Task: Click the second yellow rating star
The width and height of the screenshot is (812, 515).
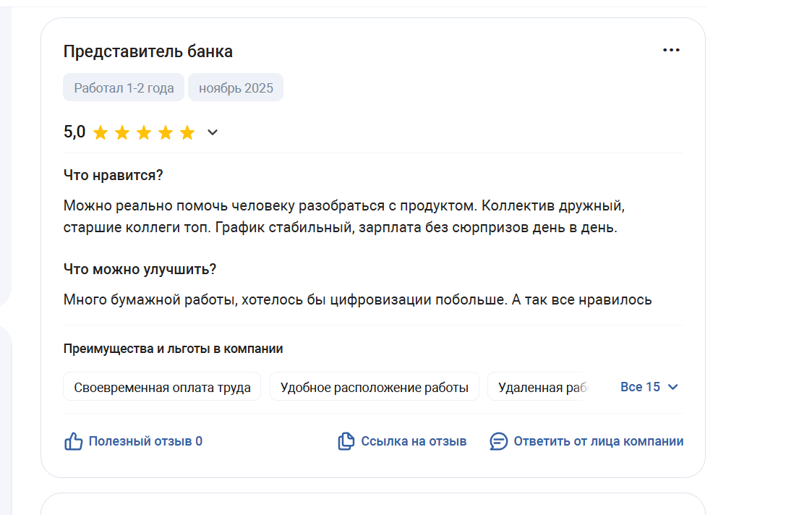Action: (x=122, y=132)
